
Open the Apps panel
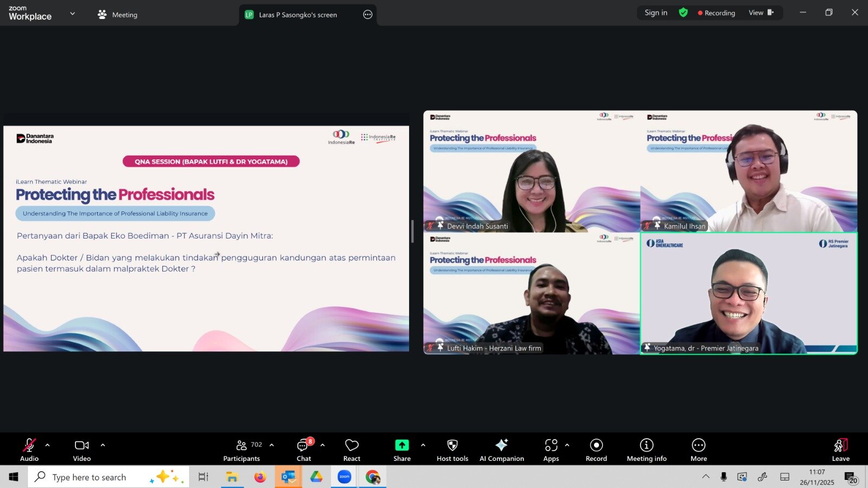click(551, 450)
